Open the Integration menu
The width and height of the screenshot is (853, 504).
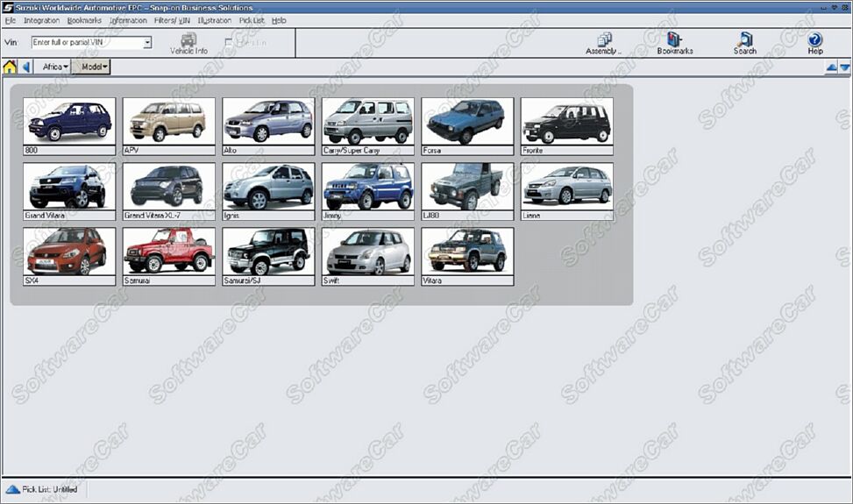[x=41, y=20]
